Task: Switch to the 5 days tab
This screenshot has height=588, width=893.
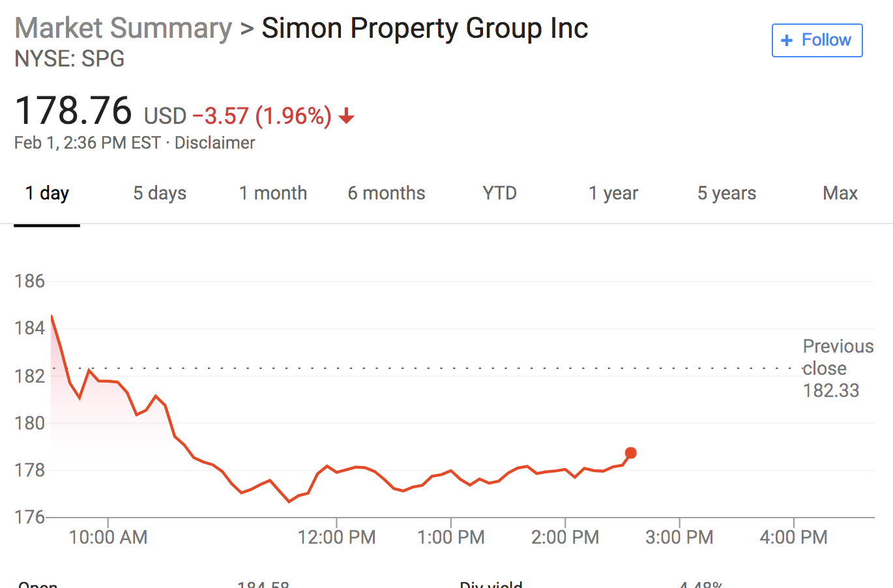Action: 160,194
